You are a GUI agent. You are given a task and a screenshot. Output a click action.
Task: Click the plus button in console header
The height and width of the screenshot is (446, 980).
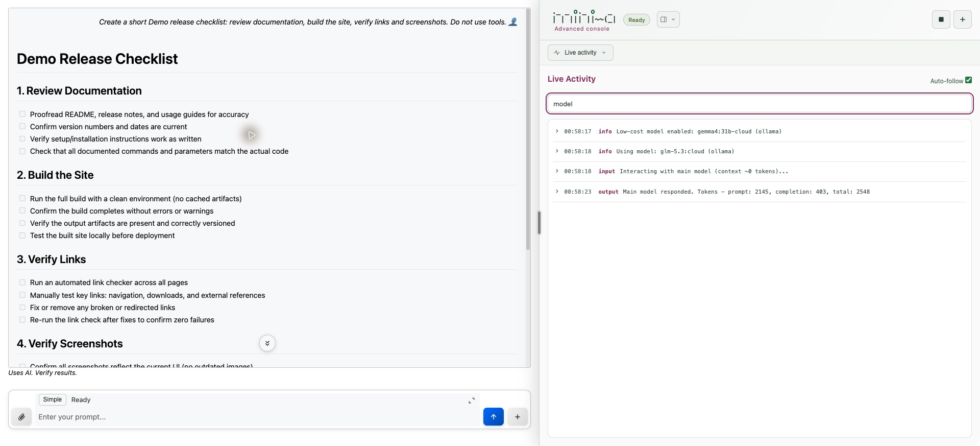click(963, 19)
